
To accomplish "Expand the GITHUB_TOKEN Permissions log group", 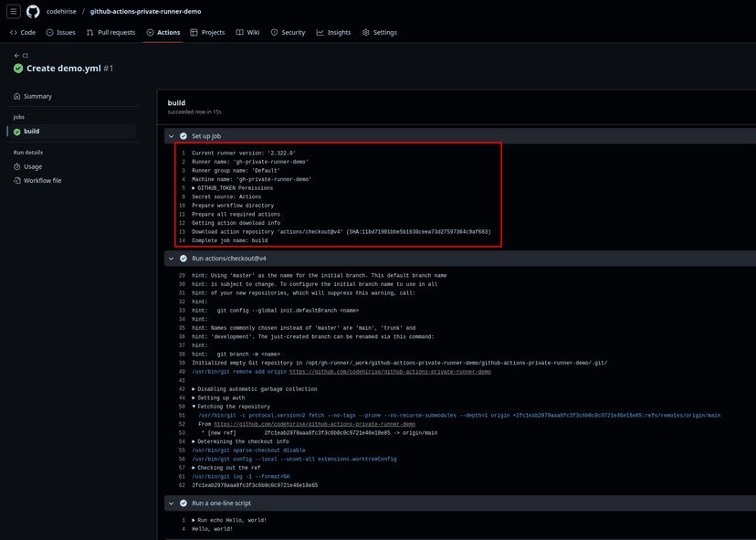I will 194,186.
